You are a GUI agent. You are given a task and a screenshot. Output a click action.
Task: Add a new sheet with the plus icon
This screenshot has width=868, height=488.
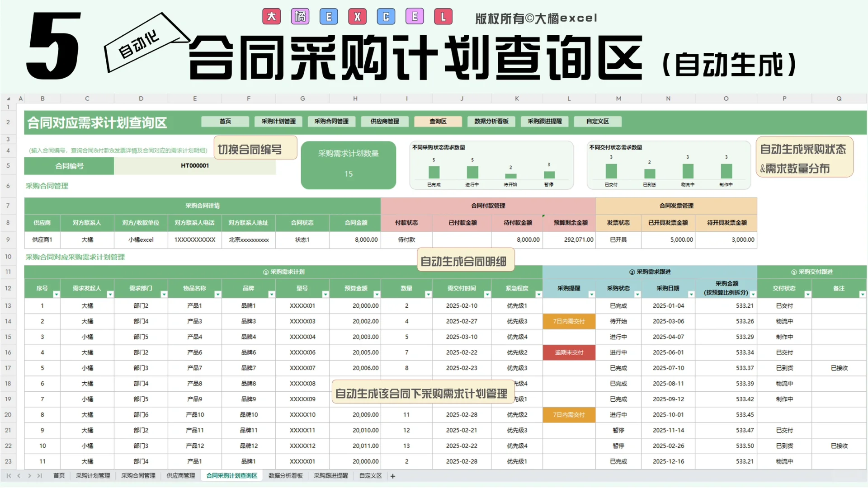(x=393, y=476)
